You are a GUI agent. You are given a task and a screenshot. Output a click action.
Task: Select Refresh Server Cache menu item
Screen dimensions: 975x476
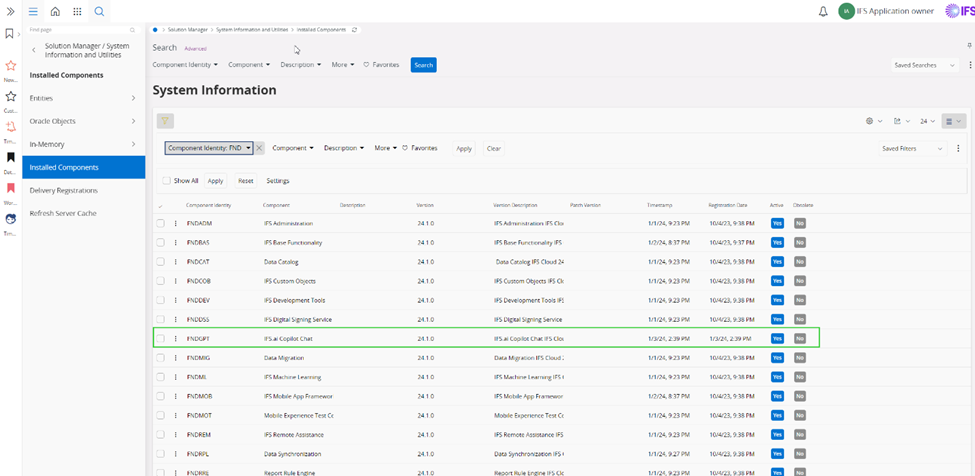point(63,213)
